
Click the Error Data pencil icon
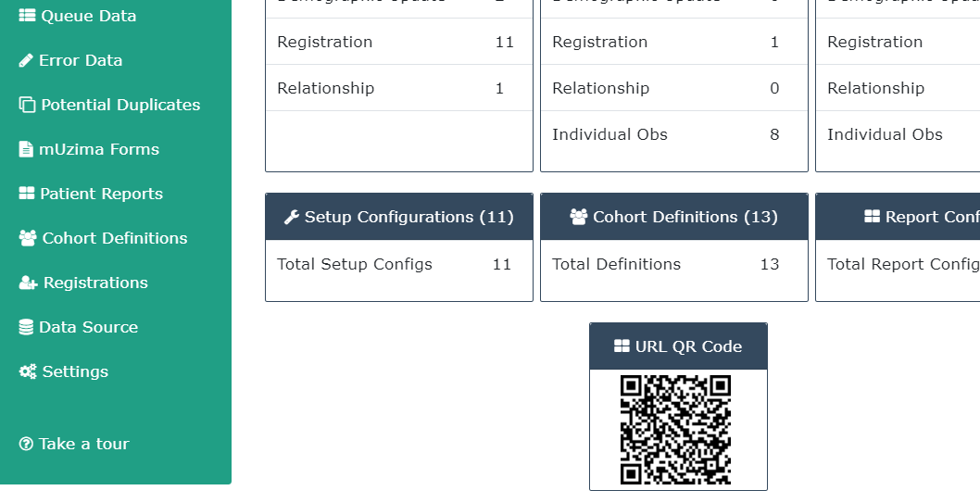click(x=26, y=60)
